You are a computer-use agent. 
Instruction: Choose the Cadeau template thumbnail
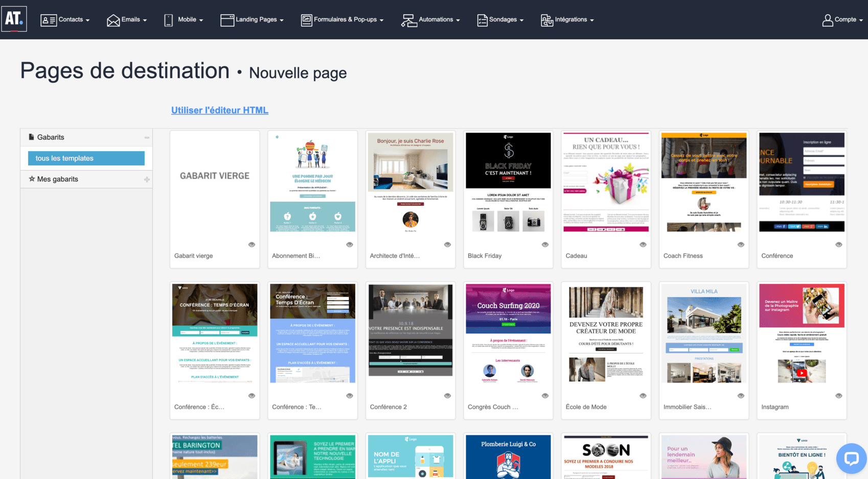pyautogui.click(x=606, y=182)
